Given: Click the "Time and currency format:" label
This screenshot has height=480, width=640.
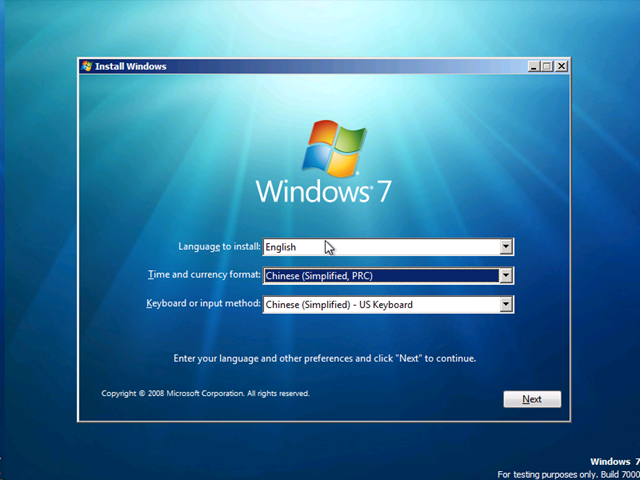Looking at the screenshot, I should [x=204, y=274].
